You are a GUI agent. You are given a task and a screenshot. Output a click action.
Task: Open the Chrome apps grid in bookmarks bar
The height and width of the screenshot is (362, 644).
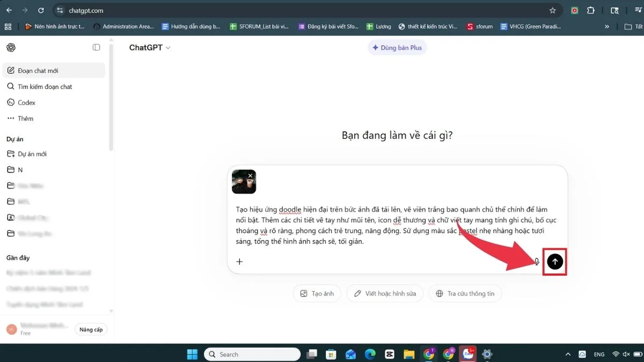(8, 26)
